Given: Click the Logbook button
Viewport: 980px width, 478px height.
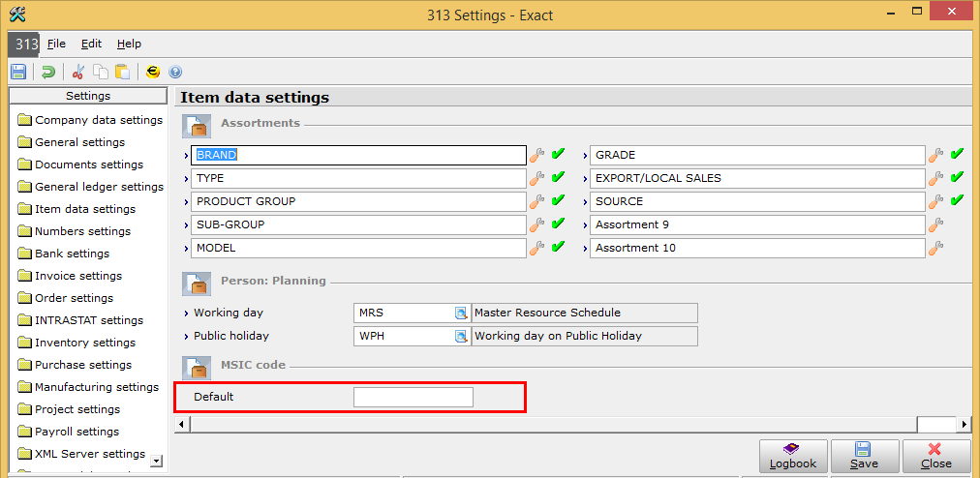Looking at the screenshot, I should pyautogui.click(x=792, y=455).
